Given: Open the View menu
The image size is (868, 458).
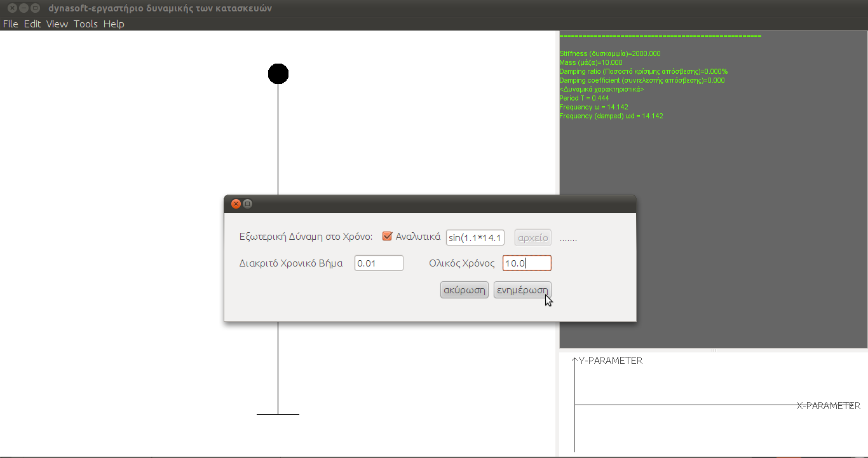Looking at the screenshot, I should [x=57, y=24].
